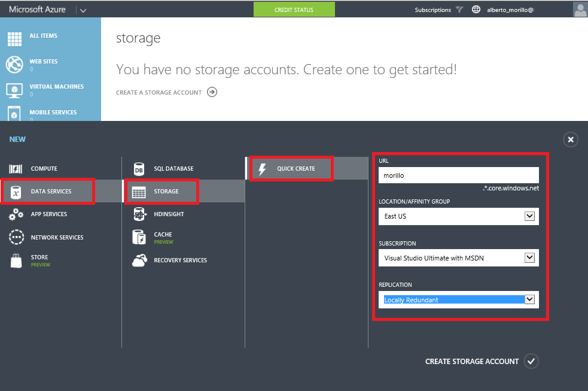Expand the chevron next to Microsoft Azure

click(83, 10)
